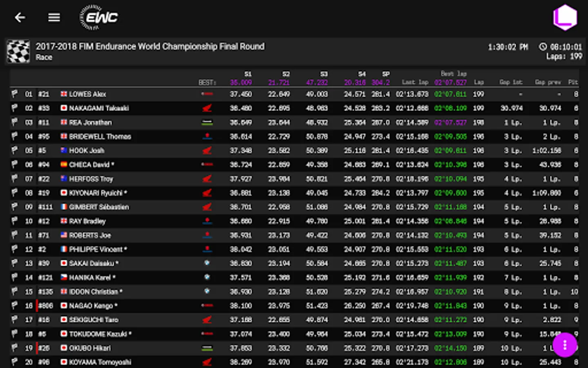Tap the EWC logo

98,18
